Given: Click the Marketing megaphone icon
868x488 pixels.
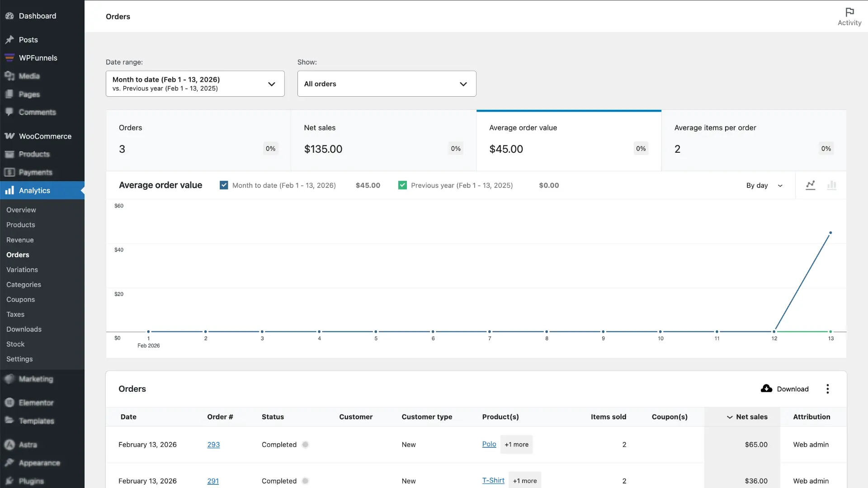Looking at the screenshot, I should tap(9, 379).
